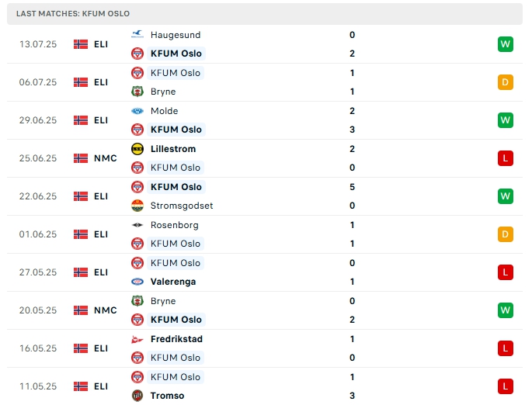Click the Molde team crest
The width and height of the screenshot is (532, 405).
[x=137, y=111]
